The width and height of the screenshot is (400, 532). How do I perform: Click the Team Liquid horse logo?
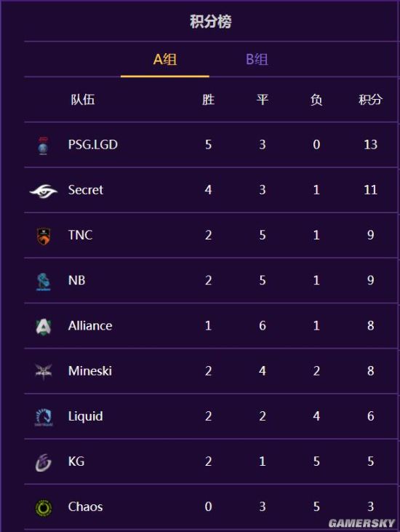pos(44,417)
